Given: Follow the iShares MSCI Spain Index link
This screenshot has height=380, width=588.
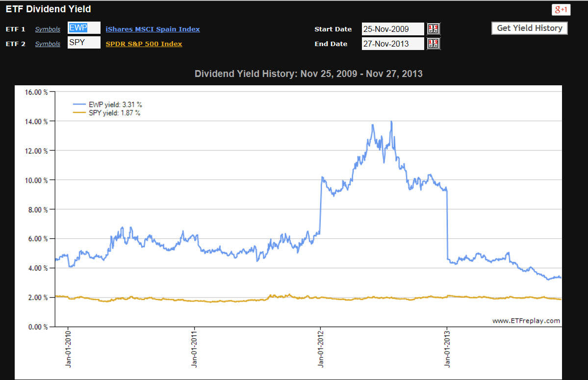Looking at the screenshot, I should [153, 29].
